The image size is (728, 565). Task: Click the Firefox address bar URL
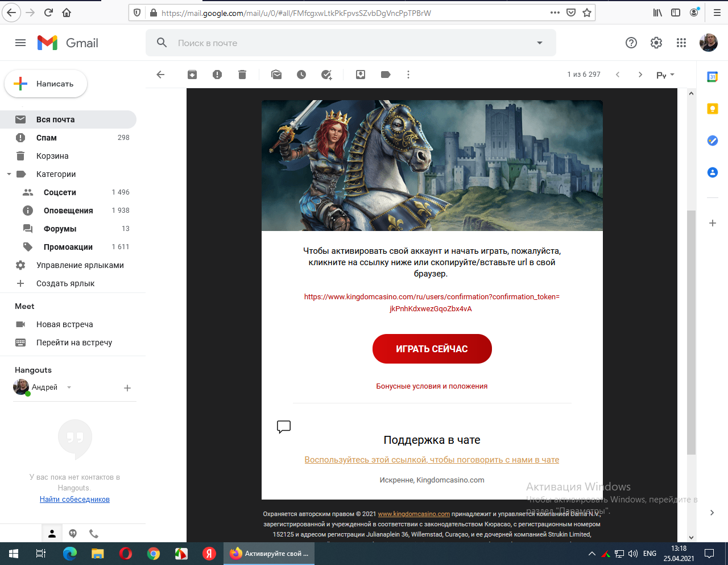[296, 13]
